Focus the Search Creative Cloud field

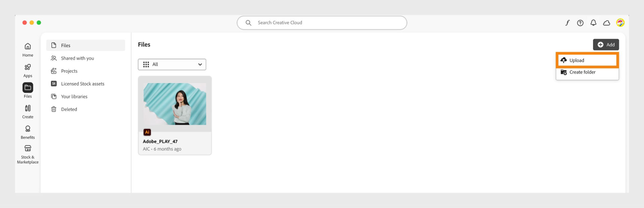[322, 23]
